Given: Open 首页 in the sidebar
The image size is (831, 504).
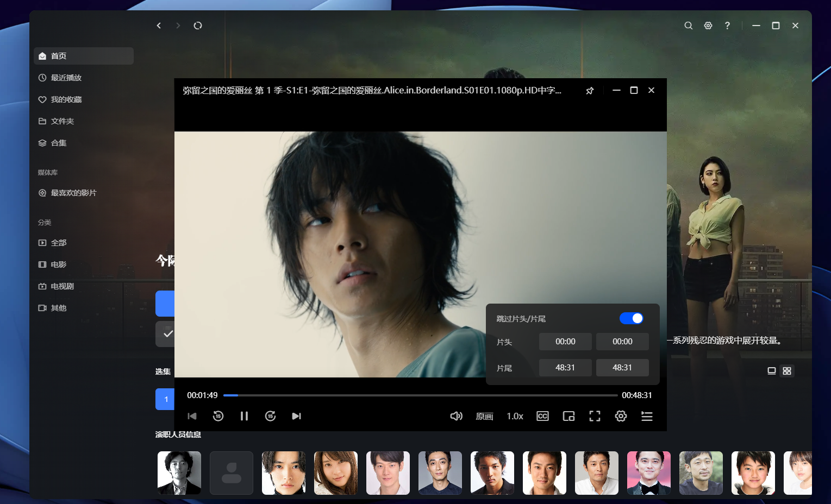Looking at the screenshot, I should (x=84, y=56).
